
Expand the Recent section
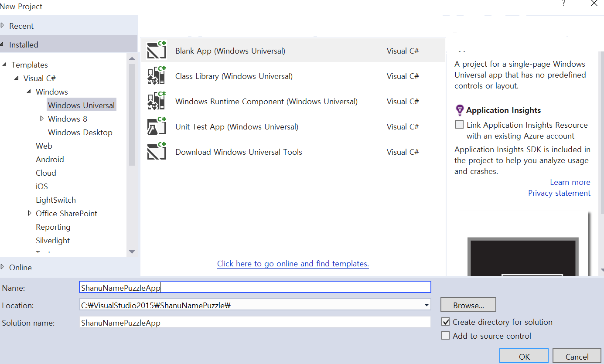pos(3,25)
